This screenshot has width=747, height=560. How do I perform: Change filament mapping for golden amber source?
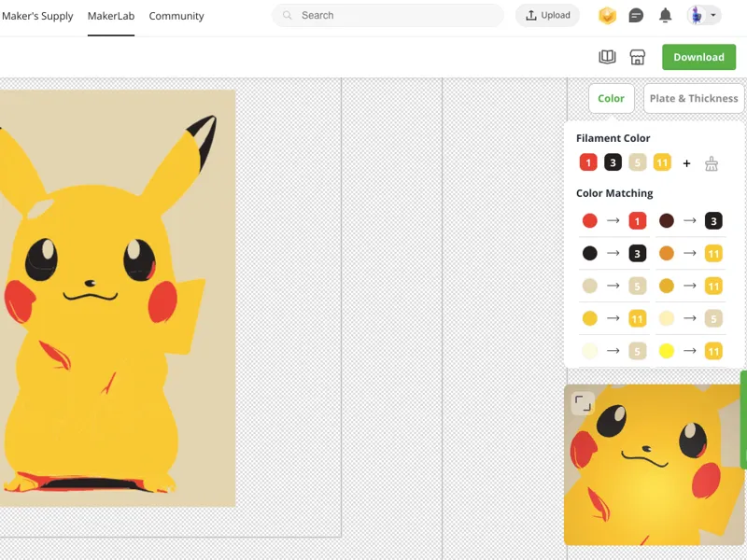[713, 286]
